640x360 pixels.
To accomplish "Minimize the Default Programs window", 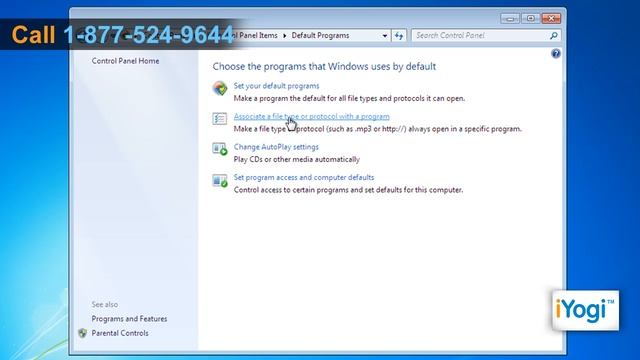I will pyautogui.click(x=510, y=18).
